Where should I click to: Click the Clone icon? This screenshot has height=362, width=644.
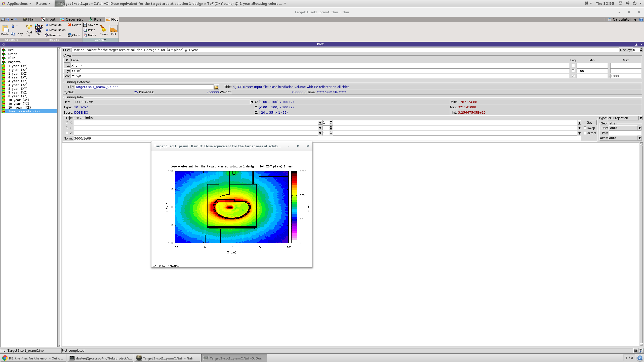click(70, 35)
